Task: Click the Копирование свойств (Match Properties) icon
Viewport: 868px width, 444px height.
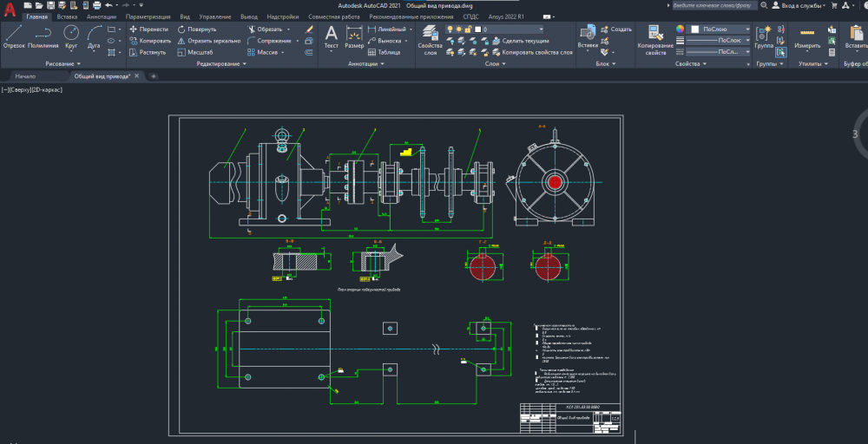Action: (655, 33)
